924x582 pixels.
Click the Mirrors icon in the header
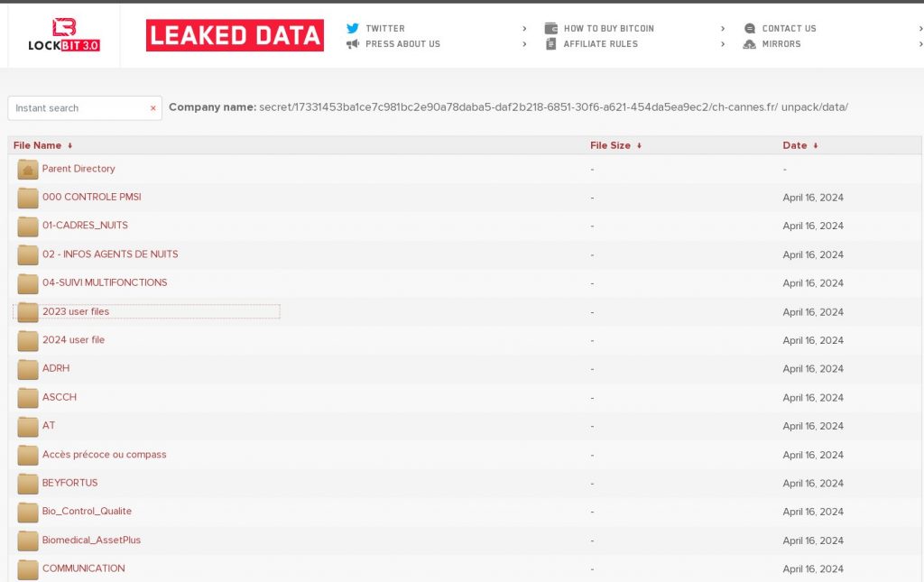click(750, 43)
